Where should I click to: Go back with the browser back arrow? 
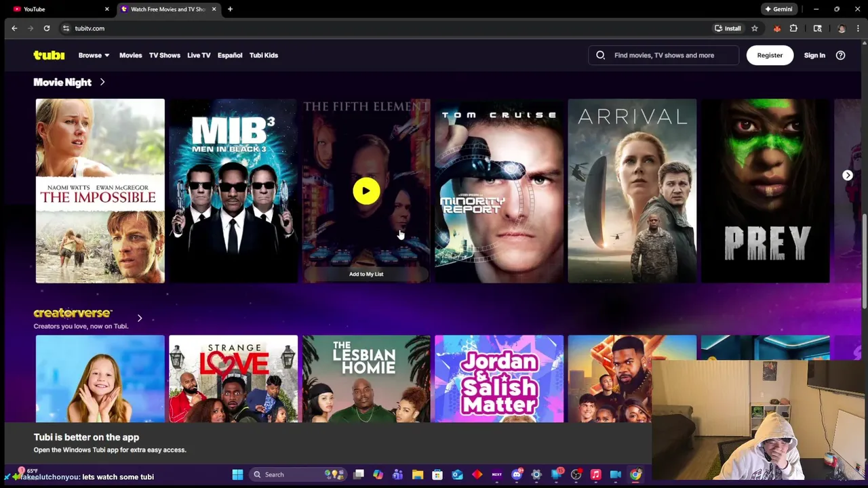click(x=14, y=28)
